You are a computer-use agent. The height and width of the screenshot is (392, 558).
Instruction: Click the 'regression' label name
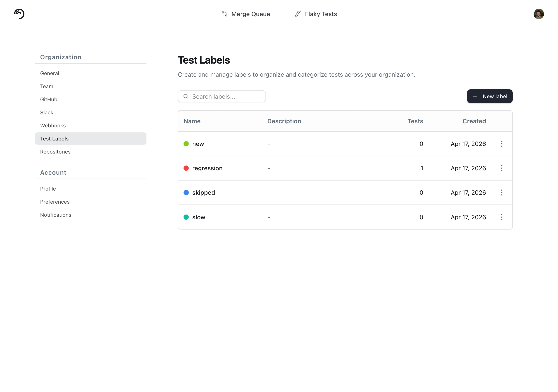pos(207,168)
